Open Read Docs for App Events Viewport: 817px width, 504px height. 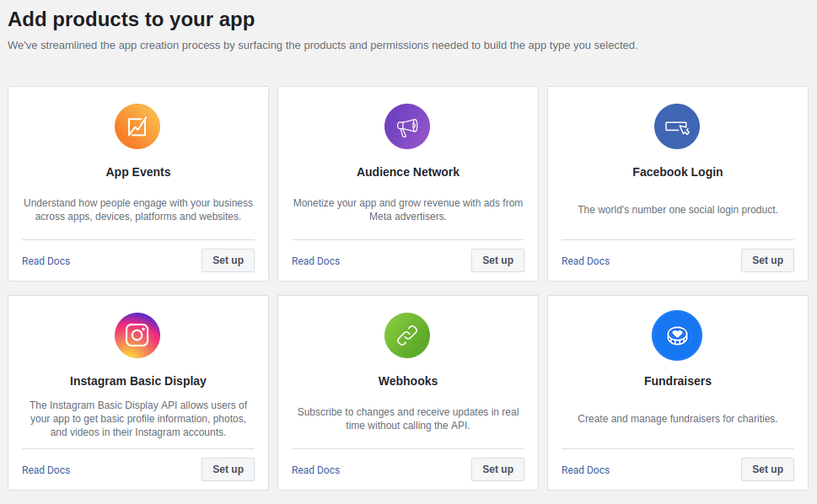pos(46,261)
